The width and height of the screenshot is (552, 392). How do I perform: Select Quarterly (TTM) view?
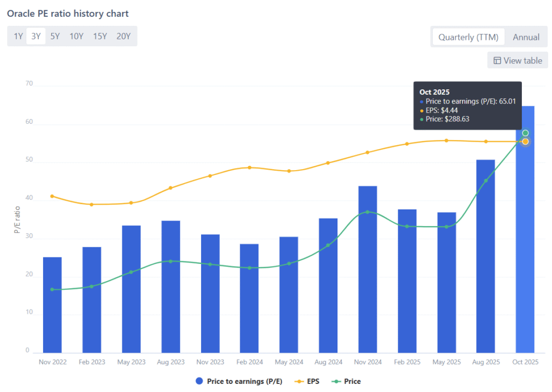click(468, 37)
